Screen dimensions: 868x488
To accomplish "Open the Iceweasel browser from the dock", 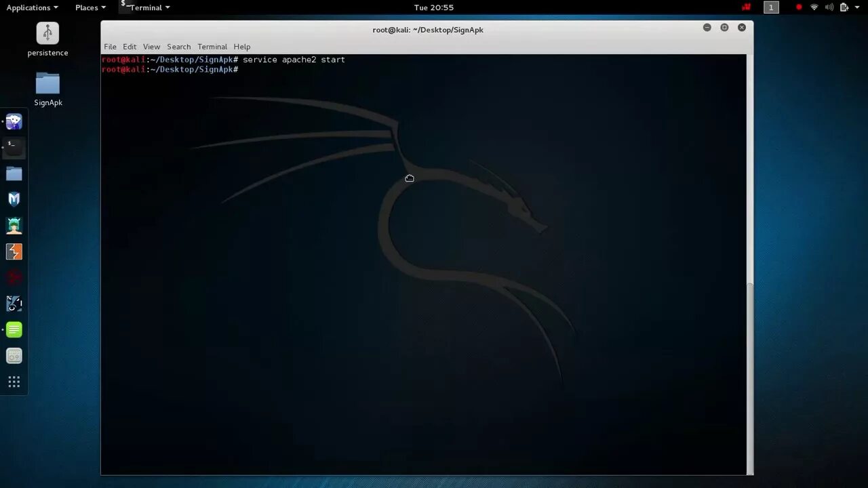I will click(14, 122).
